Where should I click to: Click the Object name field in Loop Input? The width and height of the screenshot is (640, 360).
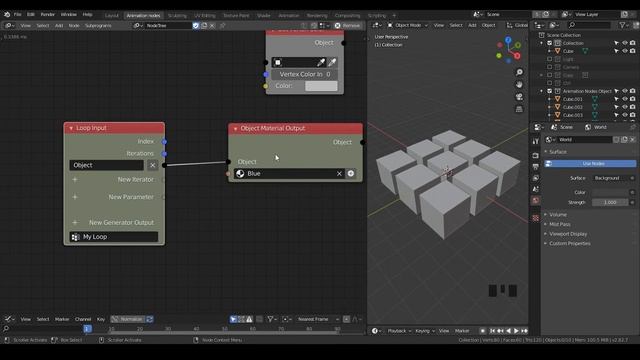[107, 165]
